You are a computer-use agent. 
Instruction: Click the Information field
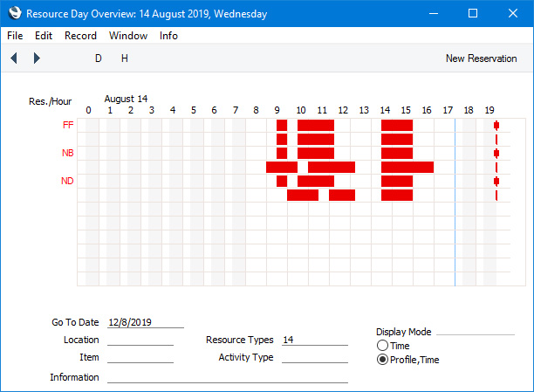pos(228,377)
